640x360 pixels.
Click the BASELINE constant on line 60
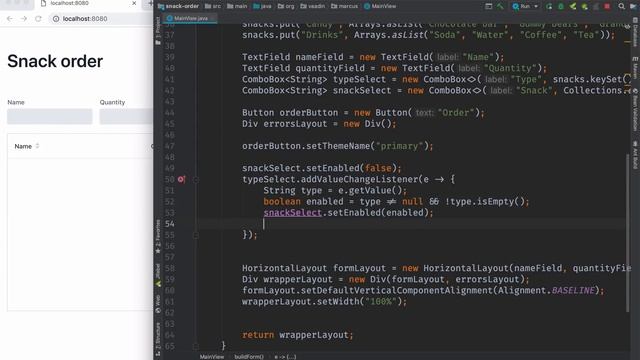(x=573, y=291)
